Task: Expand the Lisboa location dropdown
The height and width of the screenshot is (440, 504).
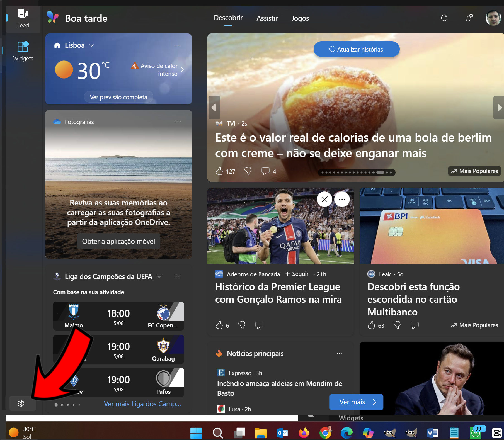Action: tap(91, 45)
